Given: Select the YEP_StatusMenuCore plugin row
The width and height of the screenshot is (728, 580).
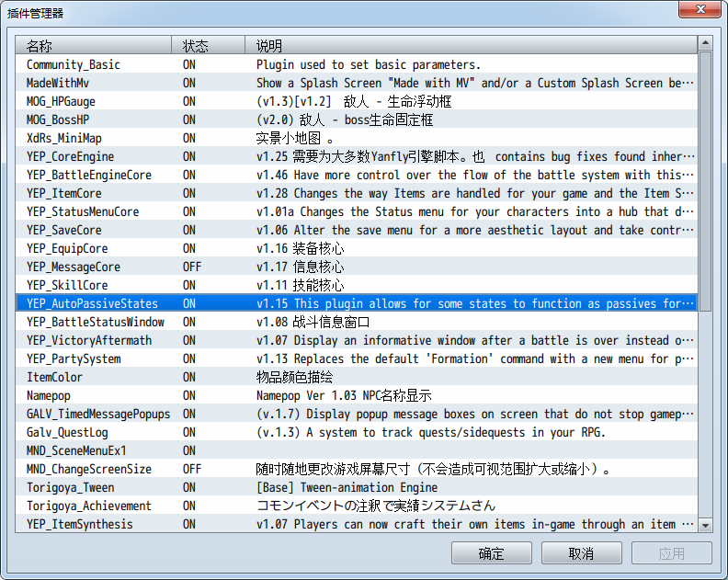Looking at the screenshot, I should point(356,211).
